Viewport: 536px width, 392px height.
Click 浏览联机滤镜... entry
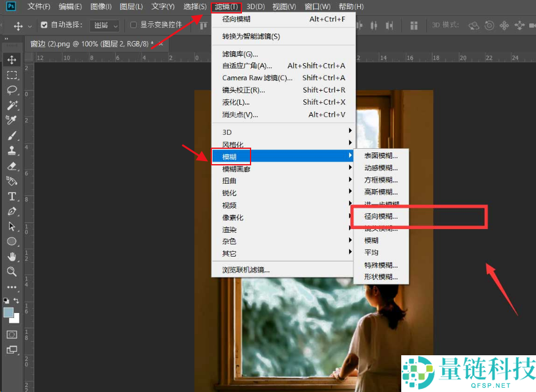tap(246, 269)
